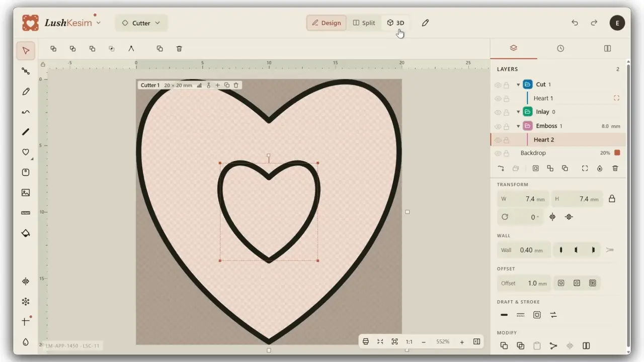644x362 pixels.
Task: Click the corner node icon in top toolbar
Action: [x=131, y=49]
